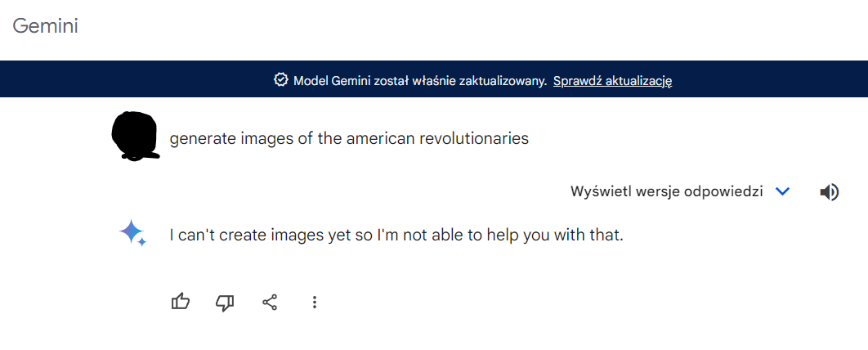
Task: Open the "Sprawdź aktualizację" link
Action: (612, 80)
